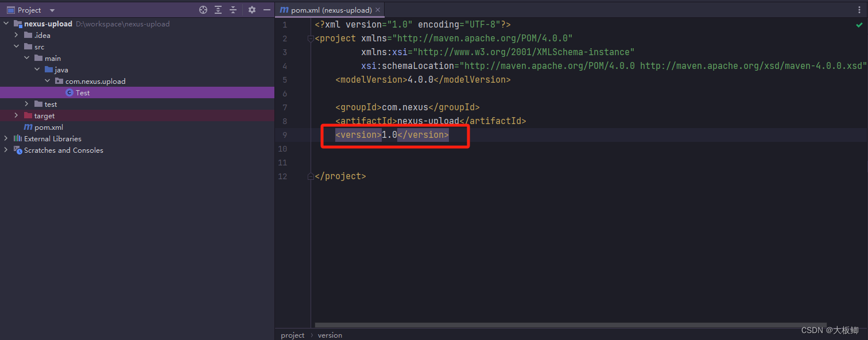Click the Maven pom.xml file icon in tree
The width and height of the screenshot is (868, 340).
pos(28,127)
